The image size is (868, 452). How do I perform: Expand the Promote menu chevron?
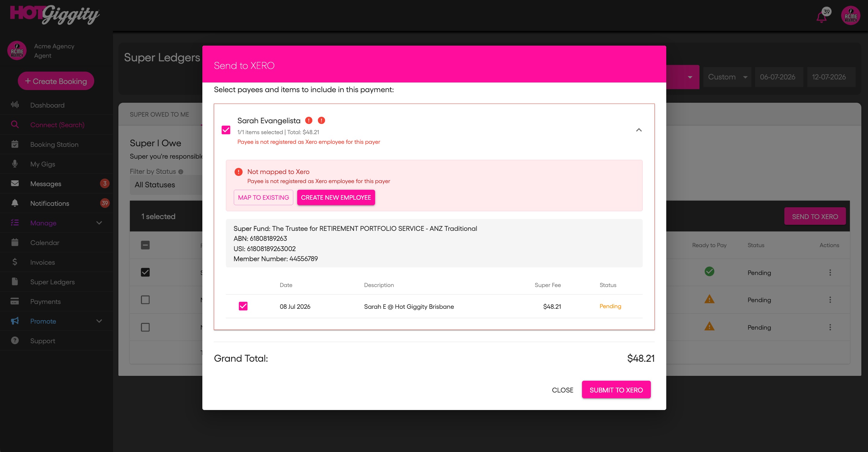(99, 321)
